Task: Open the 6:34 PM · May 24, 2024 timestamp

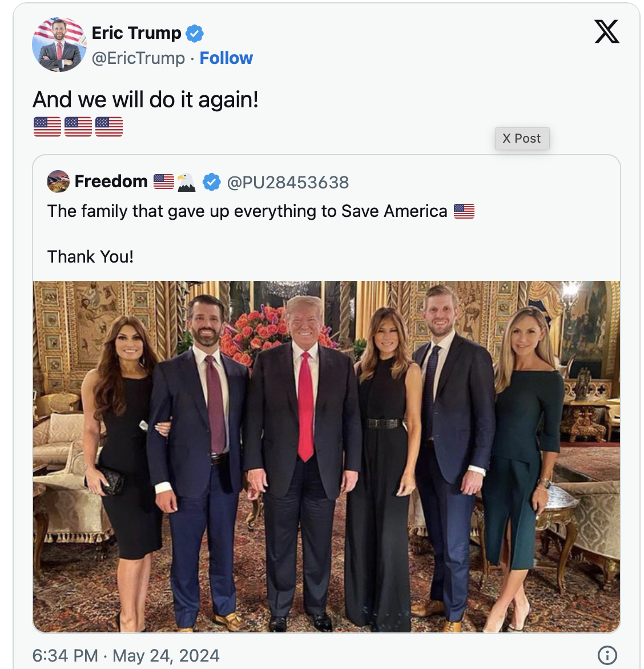Action: (126, 655)
